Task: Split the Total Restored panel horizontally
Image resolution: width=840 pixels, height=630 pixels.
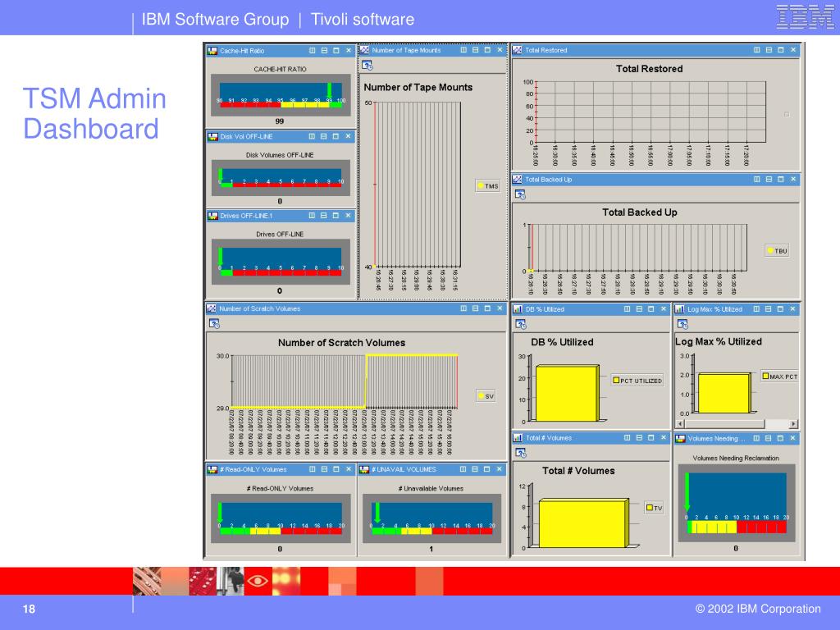Action: (x=769, y=50)
